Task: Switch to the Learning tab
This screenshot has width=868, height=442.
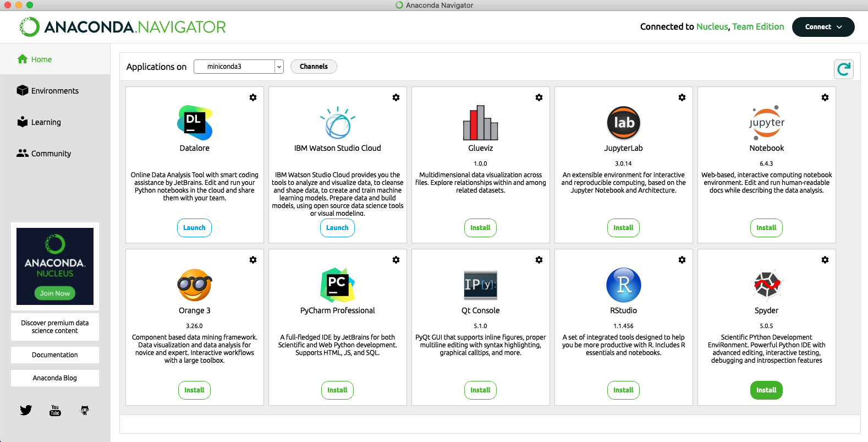Action: 46,122
